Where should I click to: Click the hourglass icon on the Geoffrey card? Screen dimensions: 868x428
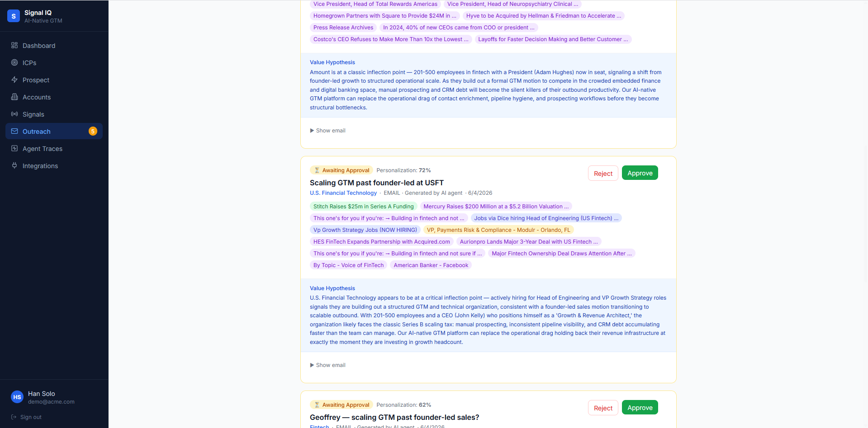[x=317, y=405]
